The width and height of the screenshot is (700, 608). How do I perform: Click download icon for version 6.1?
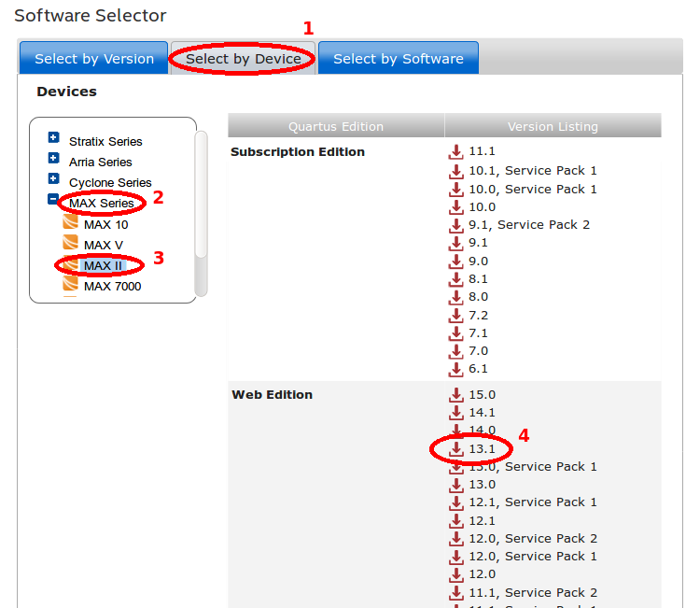[x=455, y=370]
